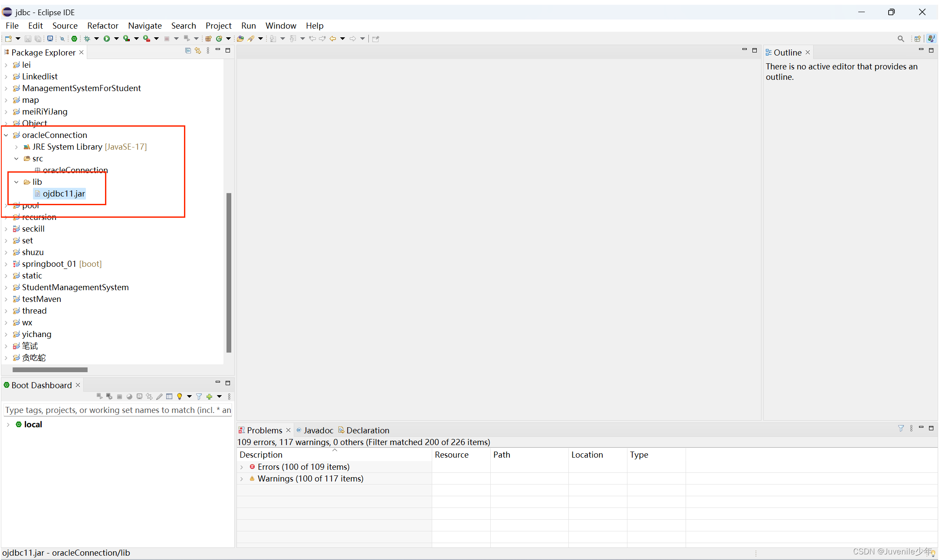Click the Spring Boot power icon
This screenshot has height=560, width=939.
click(x=74, y=39)
